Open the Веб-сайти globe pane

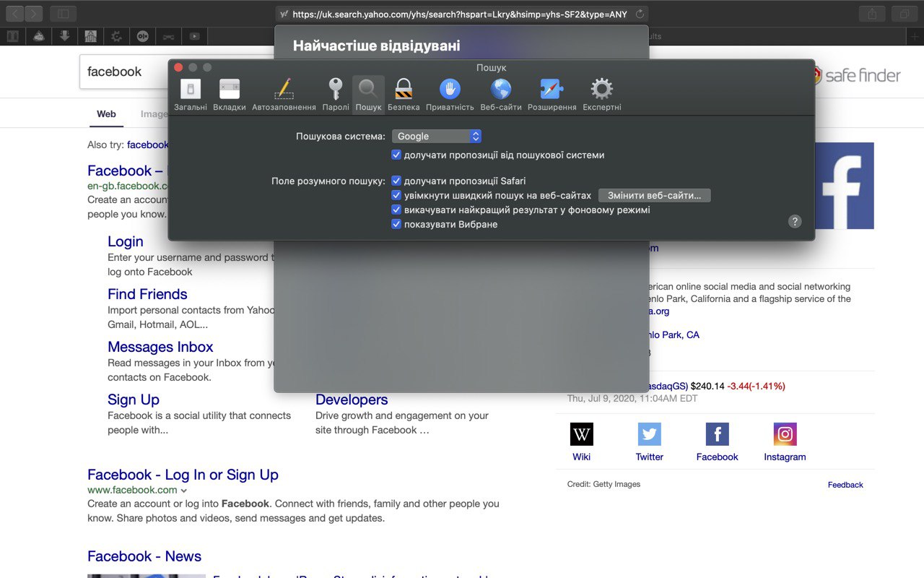click(501, 95)
